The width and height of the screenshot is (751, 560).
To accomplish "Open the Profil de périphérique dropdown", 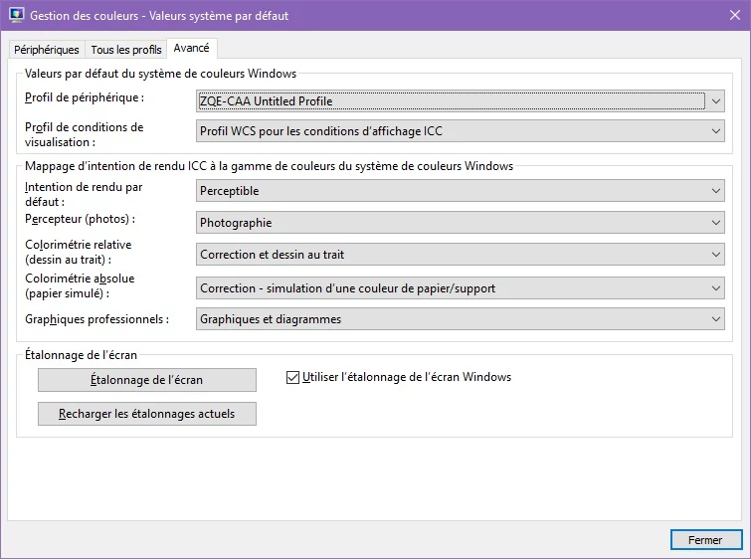I will point(461,101).
